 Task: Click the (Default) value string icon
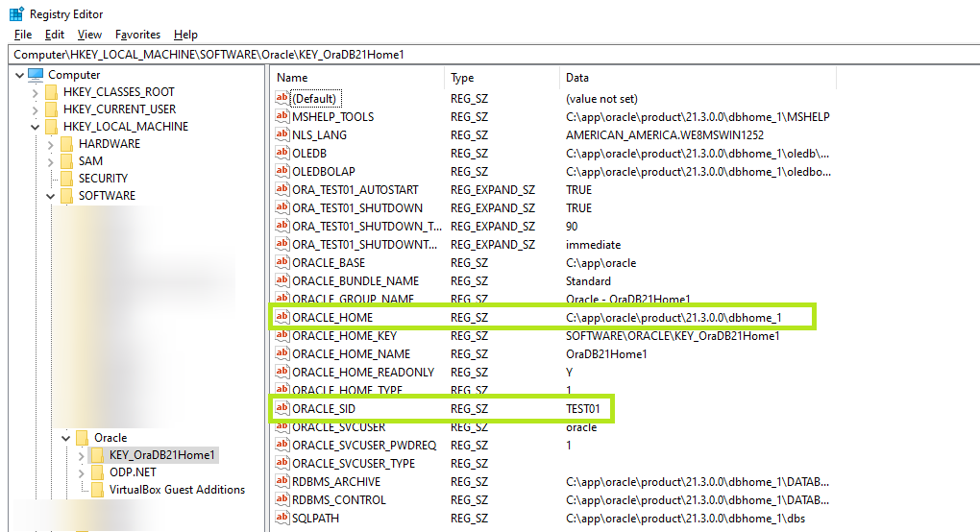(282, 98)
